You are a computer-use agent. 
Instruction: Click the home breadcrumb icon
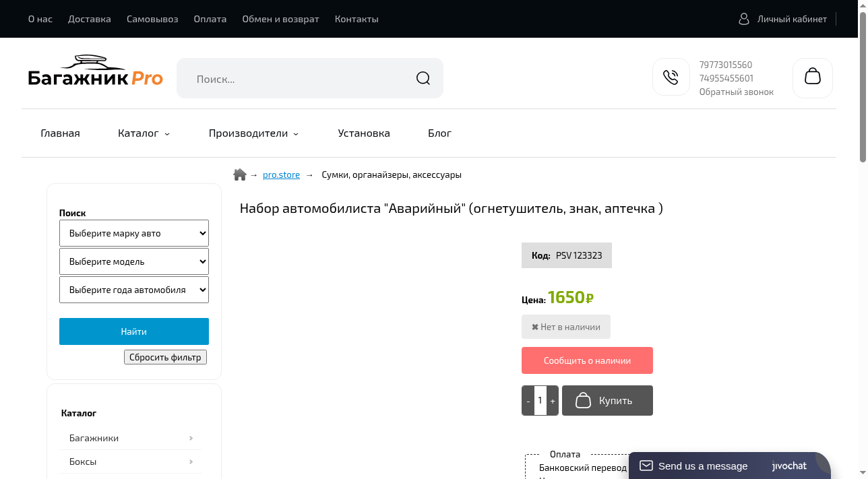point(240,174)
